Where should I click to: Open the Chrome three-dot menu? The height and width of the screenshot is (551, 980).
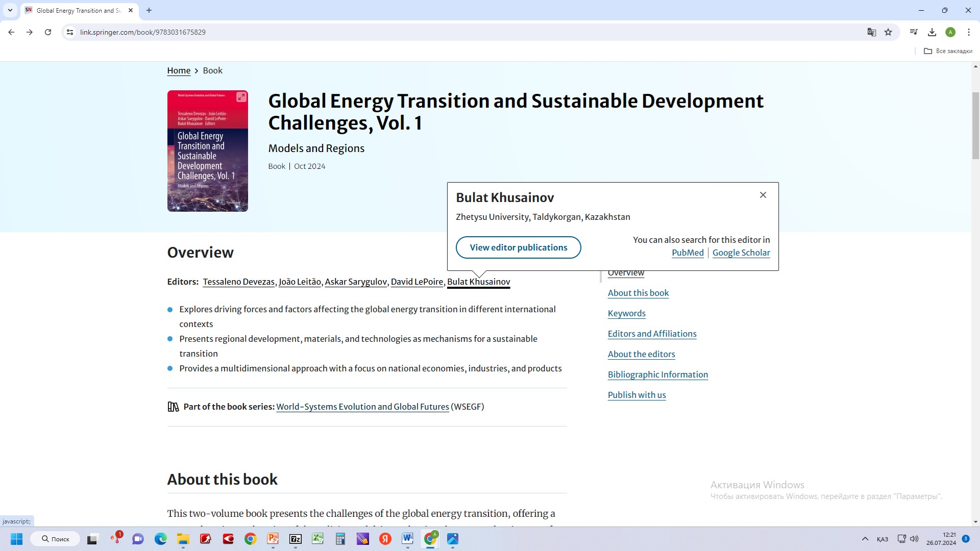968,32
